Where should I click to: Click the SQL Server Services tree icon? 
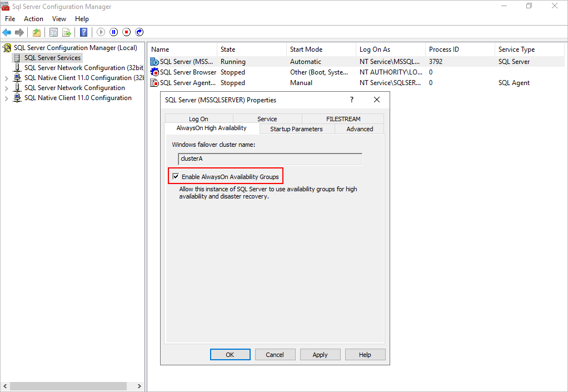coord(17,58)
